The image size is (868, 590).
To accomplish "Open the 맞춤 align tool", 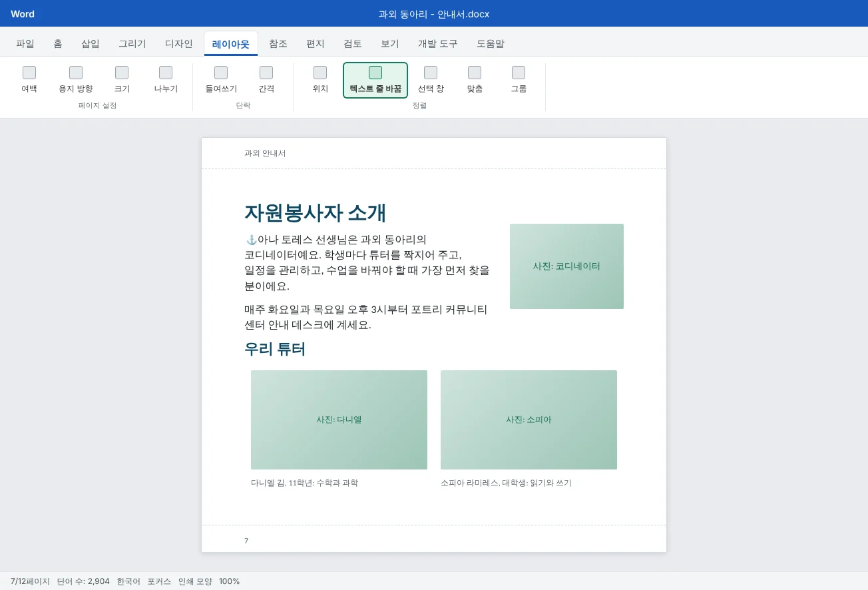I will click(475, 81).
